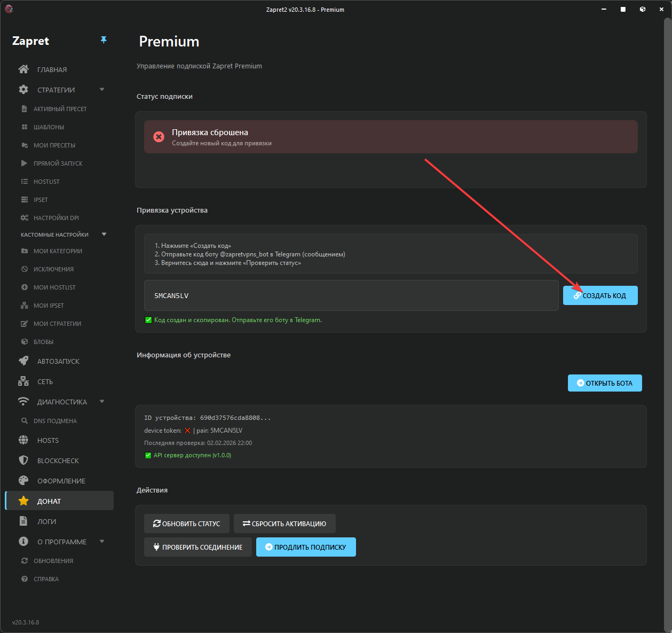Click the home icon for ГЛАВНАЯ
672x633 pixels.
tap(23, 69)
